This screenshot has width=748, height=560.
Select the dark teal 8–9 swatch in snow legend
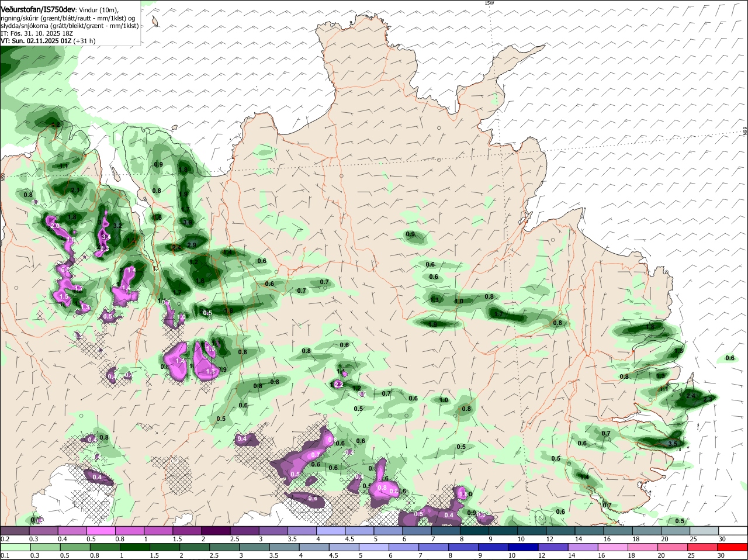click(473, 531)
